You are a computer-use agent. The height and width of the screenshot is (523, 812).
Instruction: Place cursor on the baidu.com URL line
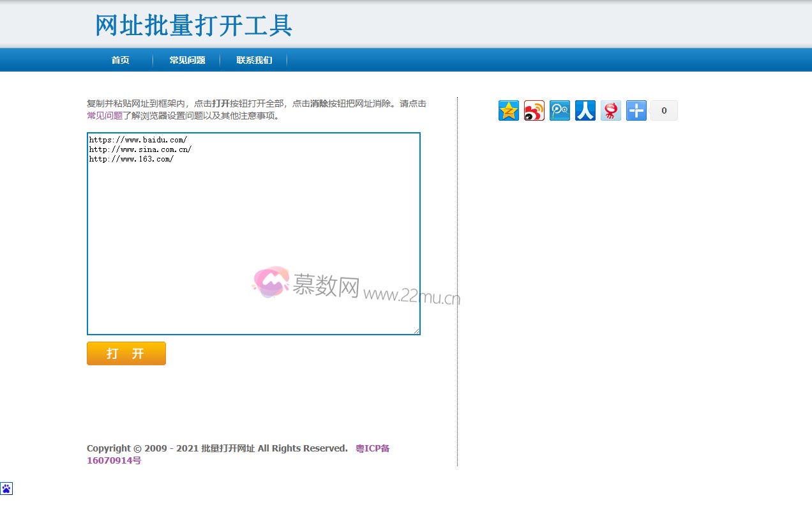(138, 139)
